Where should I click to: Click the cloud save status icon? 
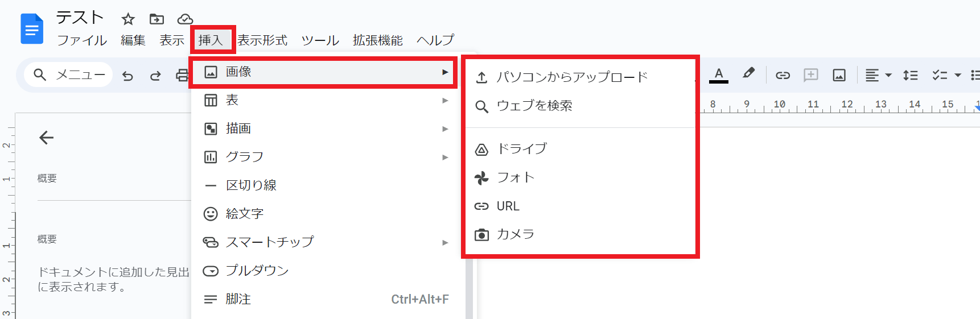(x=185, y=19)
